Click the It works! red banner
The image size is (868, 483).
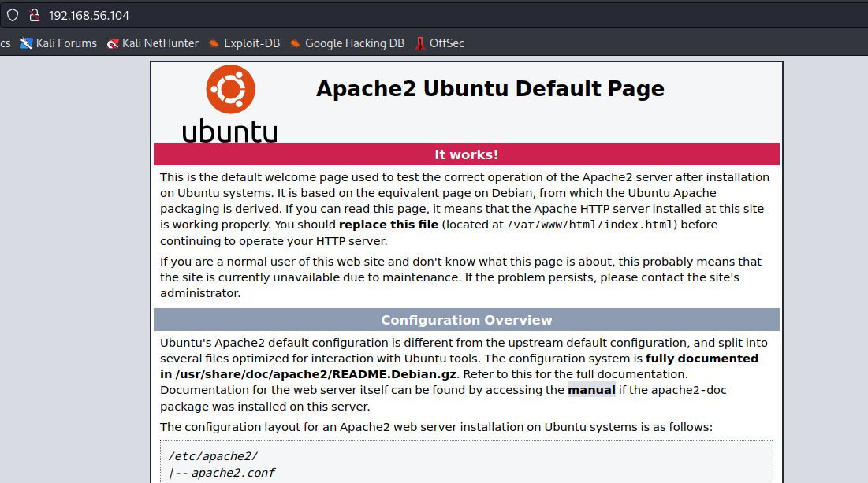click(x=467, y=154)
